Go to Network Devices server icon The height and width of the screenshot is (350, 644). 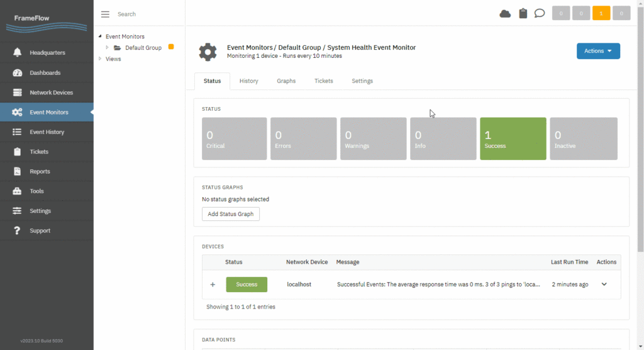pos(17,93)
